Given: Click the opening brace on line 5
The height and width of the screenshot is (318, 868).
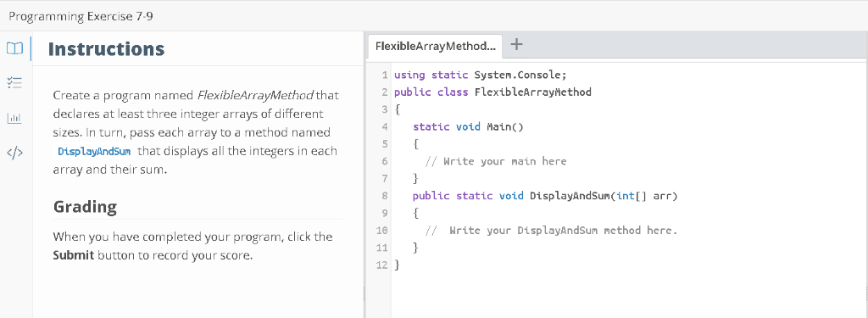Looking at the screenshot, I should point(415,144).
